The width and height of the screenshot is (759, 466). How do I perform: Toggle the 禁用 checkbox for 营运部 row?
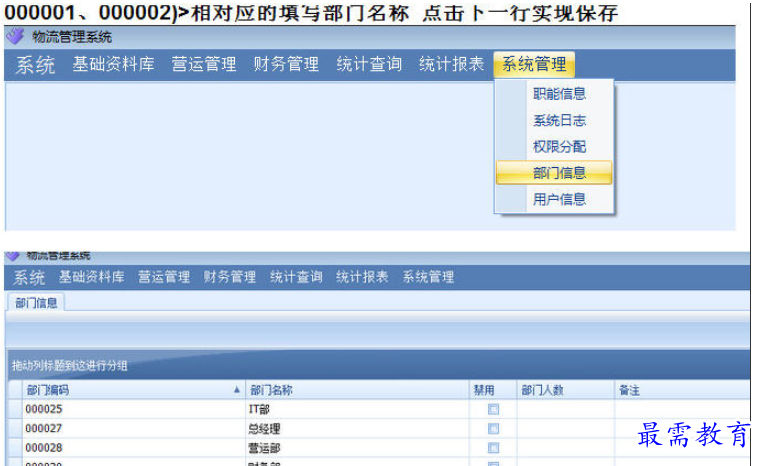[x=493, y=448]
